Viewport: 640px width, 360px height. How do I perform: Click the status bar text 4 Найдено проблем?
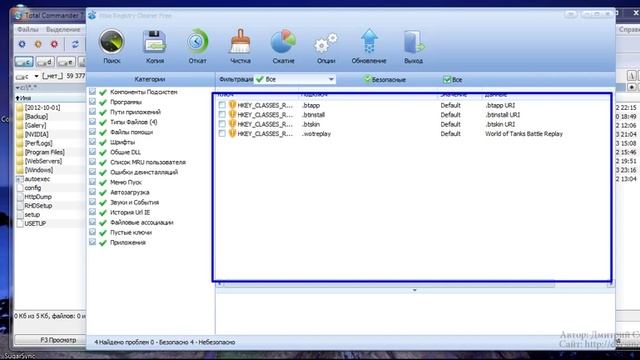tap(121, 342)
